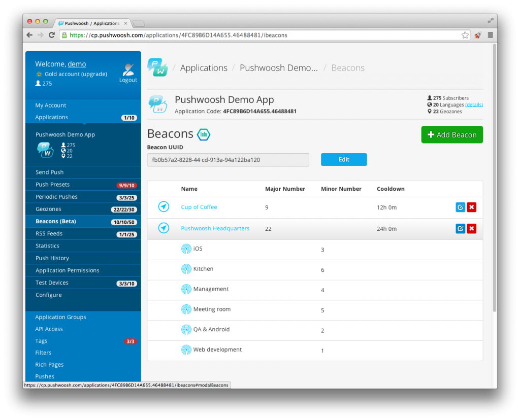The width and height of the screenshot is (520, 420).
Task: Click the app icon next to Pushwoosh Demo App title
Action: pos(158,104)
